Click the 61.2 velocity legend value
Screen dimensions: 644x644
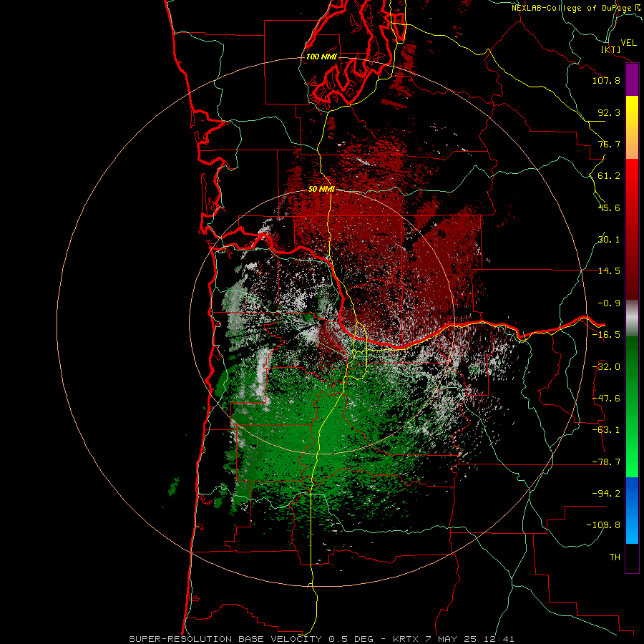click(609, 176)
